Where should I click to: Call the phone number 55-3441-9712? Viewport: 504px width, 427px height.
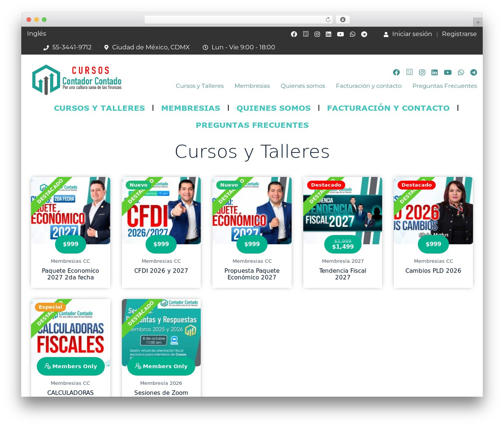[x=72, y=47]
